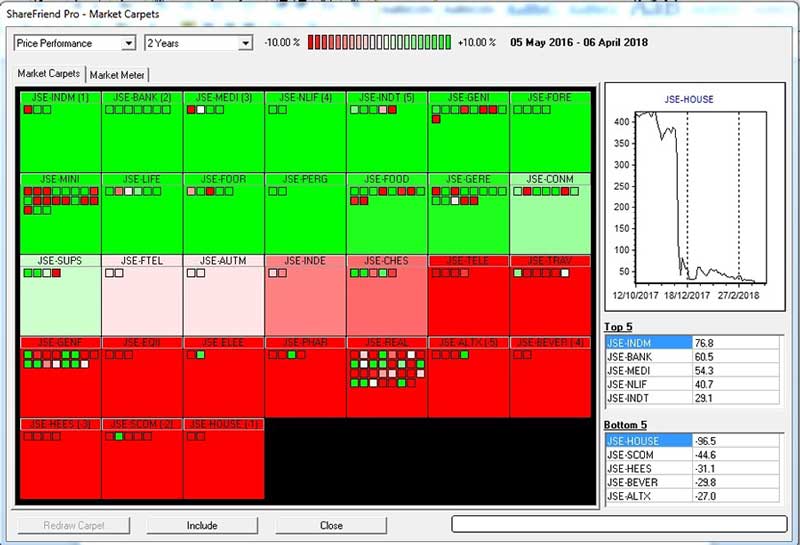Image resolution: width=800 pixels, height=545 pixels.
Task: Select the JSE-PERG carpet tile
Action: point(306,214)
